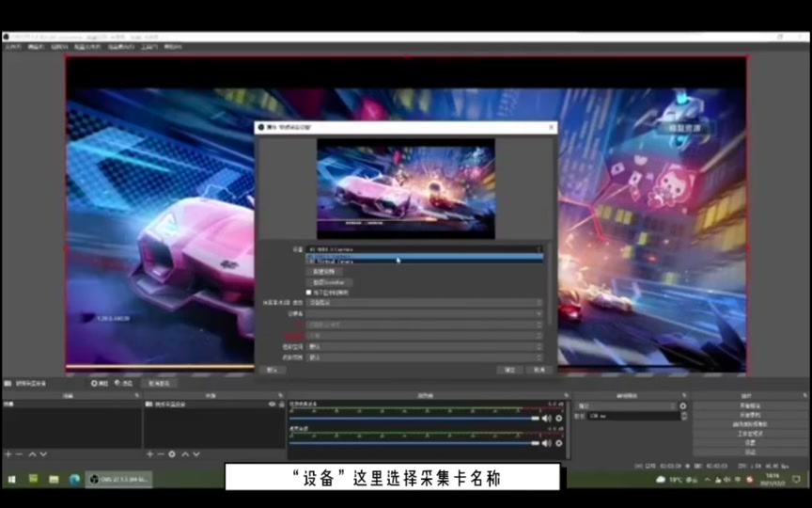Open transition properties gear icon

tap(683, 405)
